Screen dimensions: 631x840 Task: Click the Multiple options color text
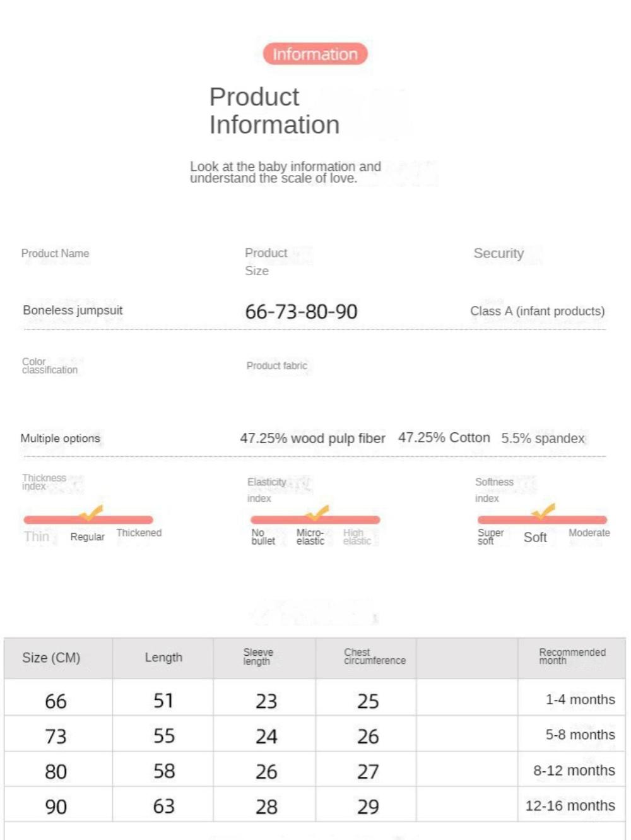[61, 438]
